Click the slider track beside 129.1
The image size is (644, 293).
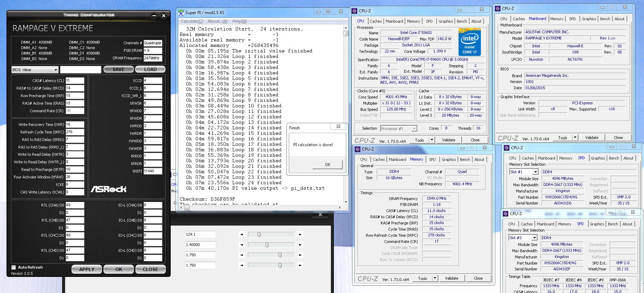click(x=271, y=235)
